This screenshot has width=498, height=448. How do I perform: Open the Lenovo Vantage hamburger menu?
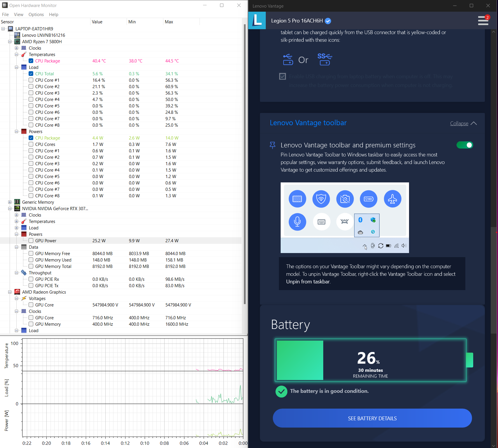pos(483,20)
